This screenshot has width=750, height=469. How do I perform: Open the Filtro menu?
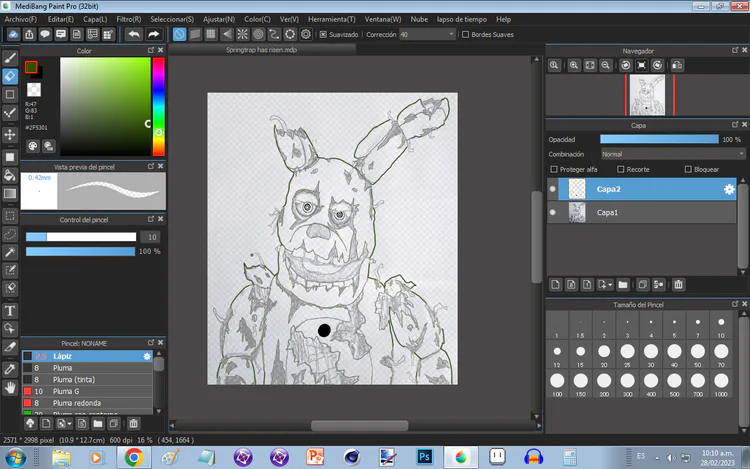point(128,19)
